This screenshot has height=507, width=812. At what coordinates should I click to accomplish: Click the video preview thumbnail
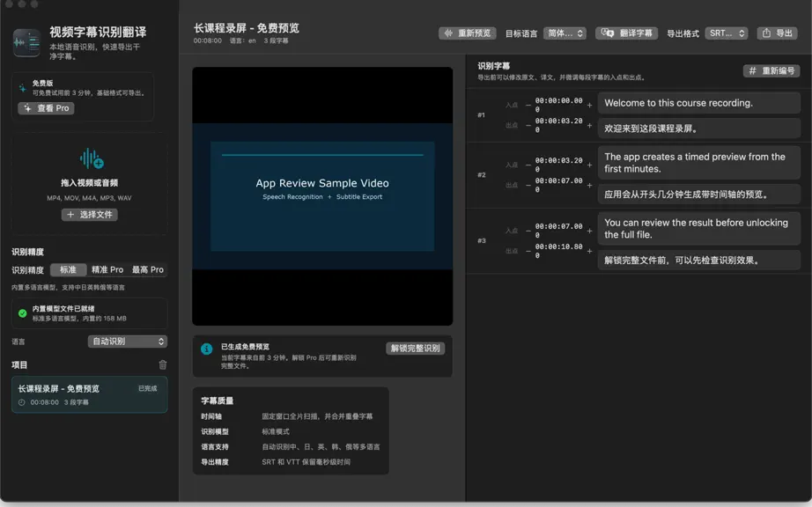point(322,196)
